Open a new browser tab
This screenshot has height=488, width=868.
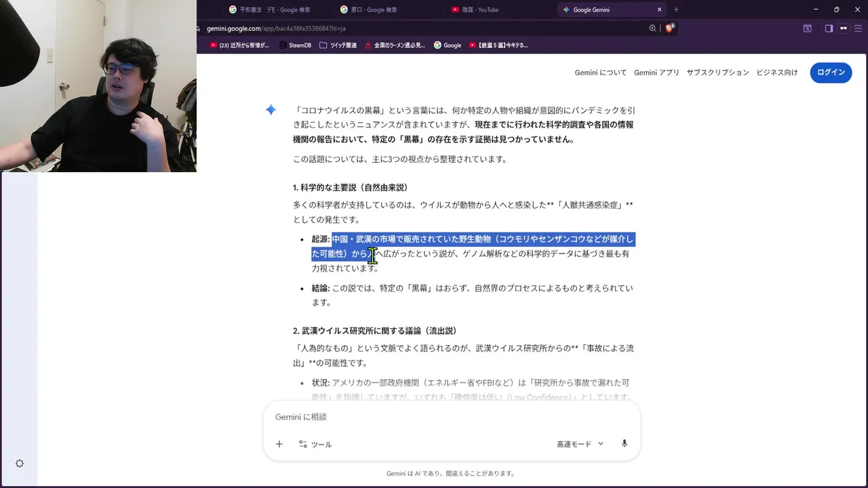676,9
